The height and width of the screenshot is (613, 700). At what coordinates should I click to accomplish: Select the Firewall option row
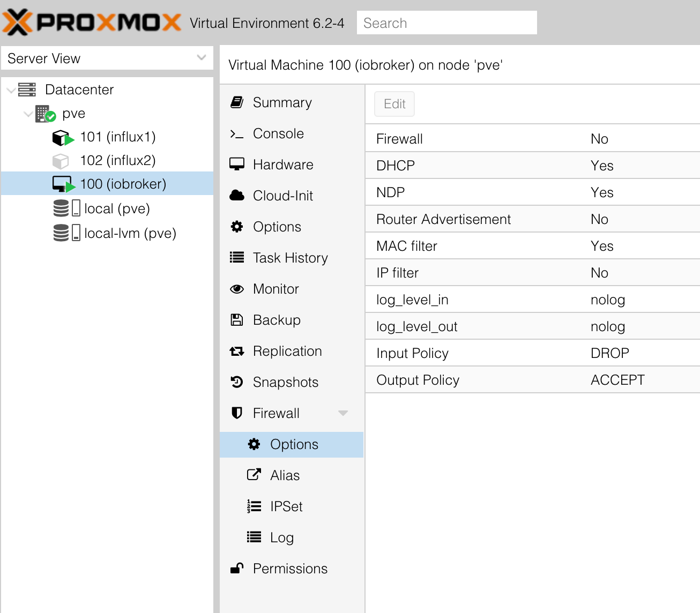pyautogui.click(x=533, y=139)
